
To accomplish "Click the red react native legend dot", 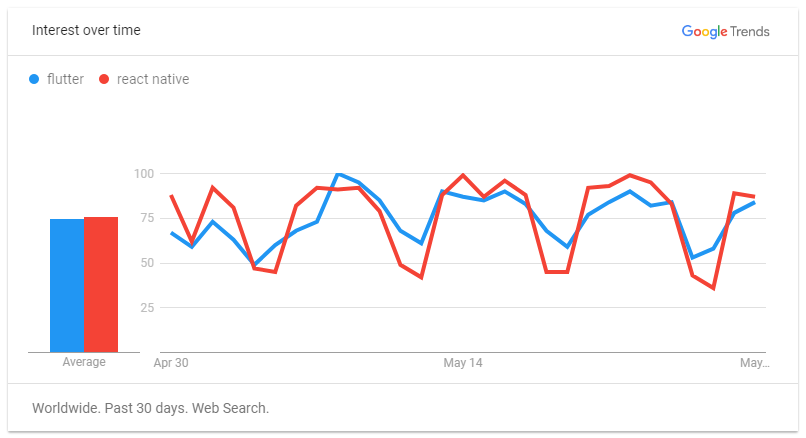I will click(x=104, y=79).
